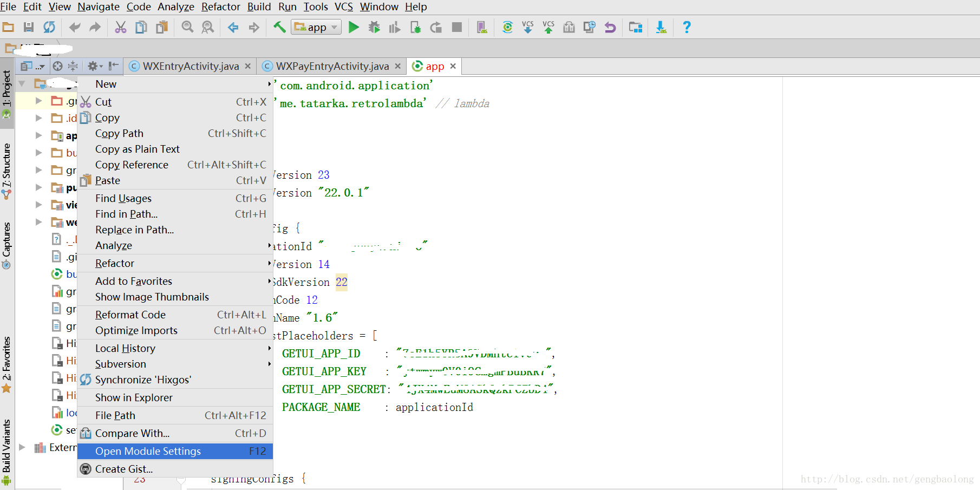Close the WXPayEntryActivity.java tab
The image size is (980, 490).
[397, 66]
